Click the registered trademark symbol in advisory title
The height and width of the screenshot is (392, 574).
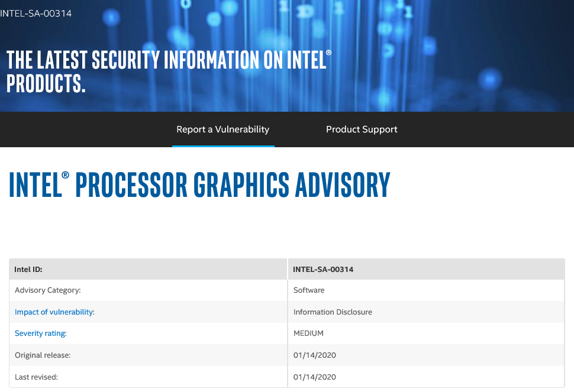click(x=66, y=176)
